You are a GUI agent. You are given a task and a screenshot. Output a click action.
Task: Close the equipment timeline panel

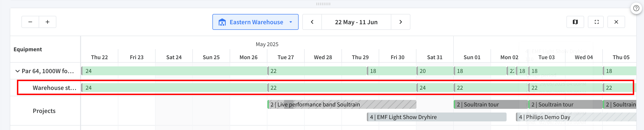click(x=616, y=22)
